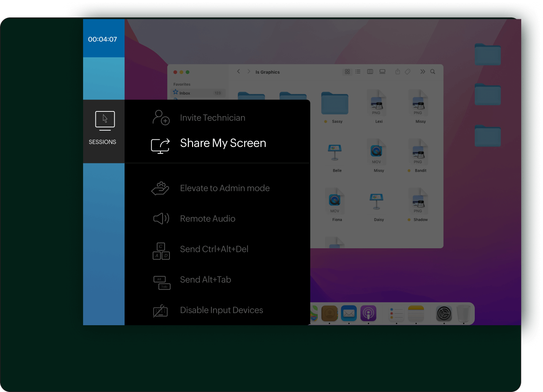
Task: Click the Invite Technician person-plus icon
Action: coord(161,118)
